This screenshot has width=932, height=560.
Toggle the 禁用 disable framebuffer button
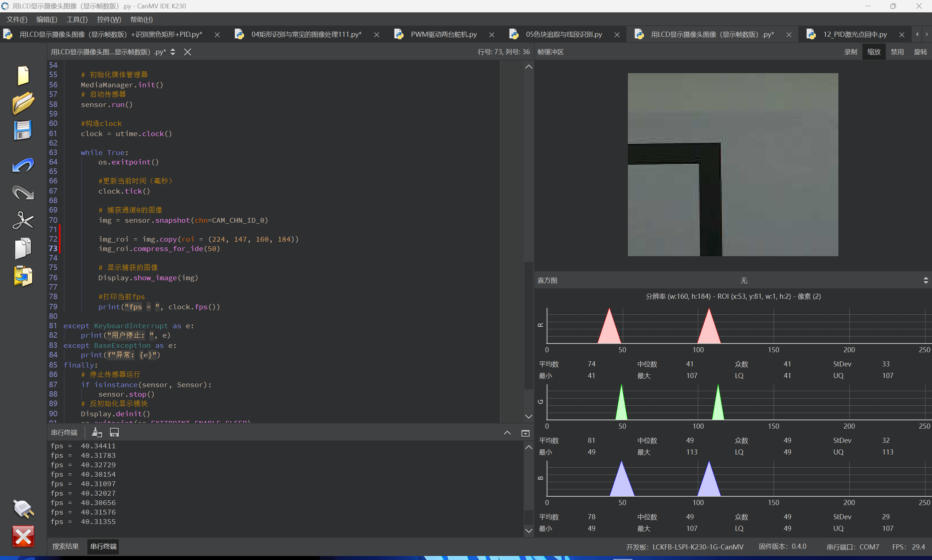point(897,52)
